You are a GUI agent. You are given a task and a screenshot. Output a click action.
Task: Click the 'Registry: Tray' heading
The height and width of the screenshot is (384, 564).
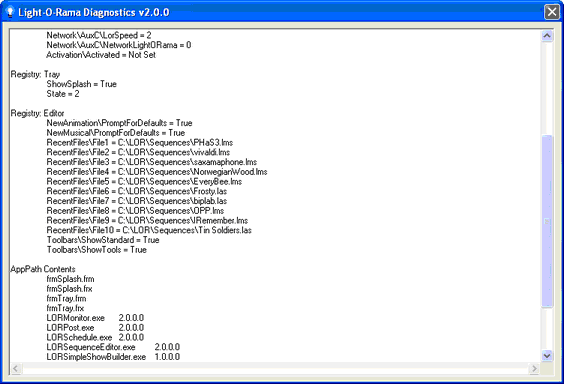35,74
